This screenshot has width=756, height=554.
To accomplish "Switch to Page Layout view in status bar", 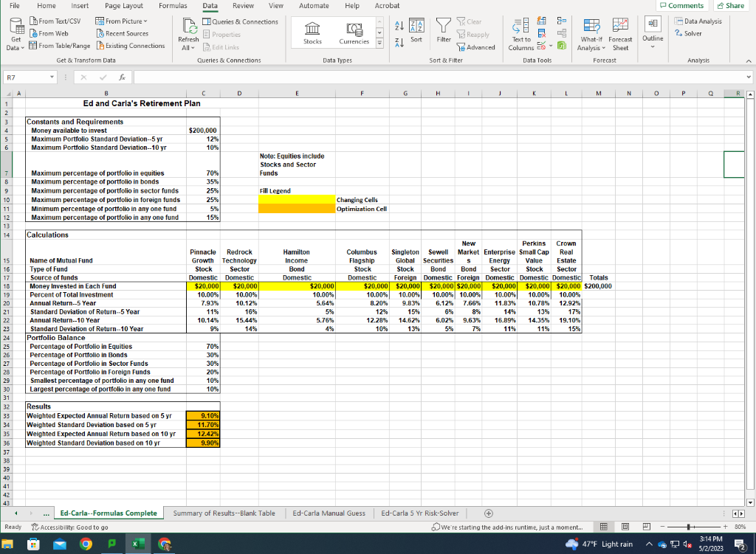I will point(625,527).
